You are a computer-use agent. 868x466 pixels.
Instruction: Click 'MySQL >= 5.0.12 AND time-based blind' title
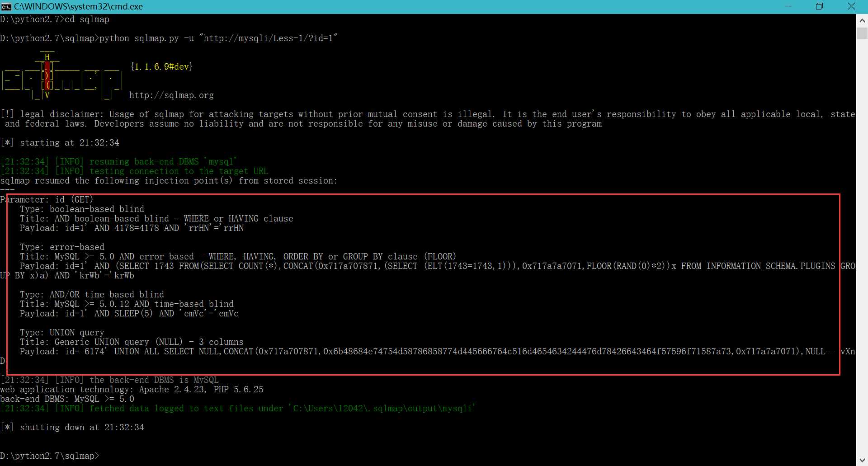(x=127, y=304)
